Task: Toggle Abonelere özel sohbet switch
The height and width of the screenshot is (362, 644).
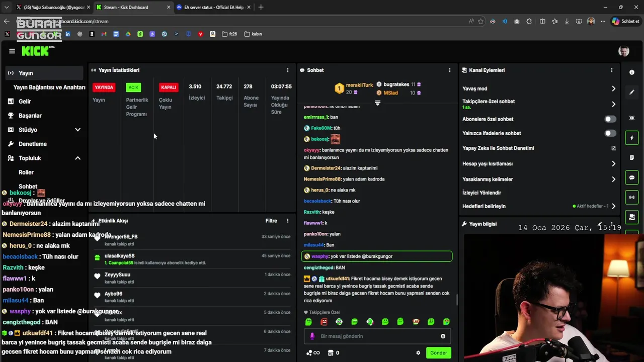Action: pos(610,119)
